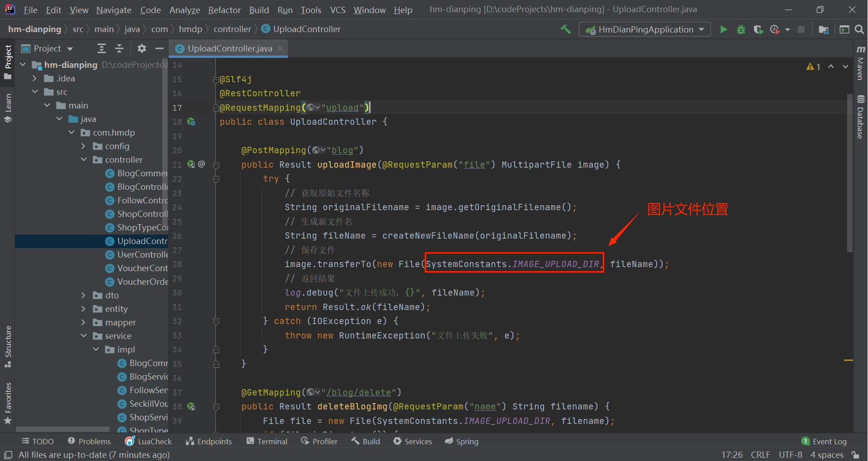Start debugging with the bug icon
This screenshot has width=868, height=461.
(x=741, y=29)
